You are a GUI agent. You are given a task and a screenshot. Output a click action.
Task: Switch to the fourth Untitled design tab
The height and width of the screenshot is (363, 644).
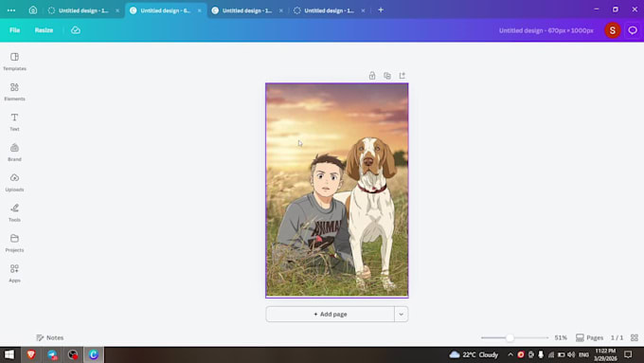pos(329,10)
